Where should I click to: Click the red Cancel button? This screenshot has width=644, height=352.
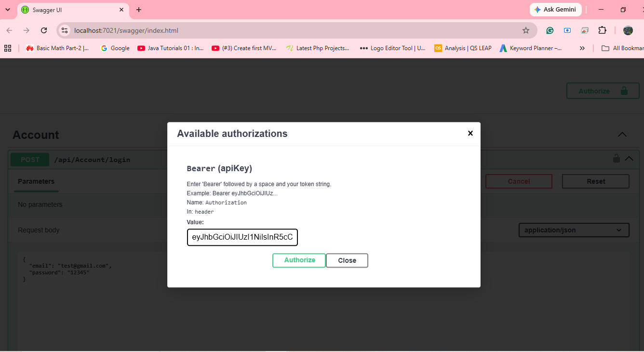point(519,181)
